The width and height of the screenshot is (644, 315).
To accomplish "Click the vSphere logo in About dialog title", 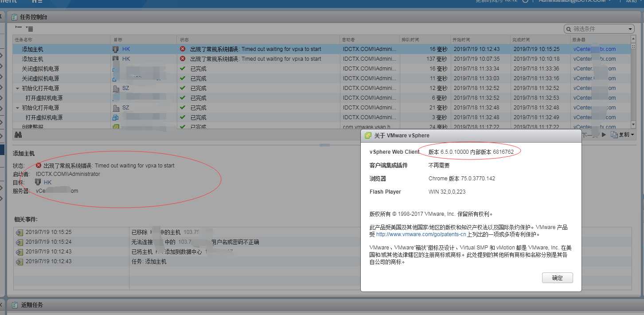I will pyautogui.click(x=368, y=136).
